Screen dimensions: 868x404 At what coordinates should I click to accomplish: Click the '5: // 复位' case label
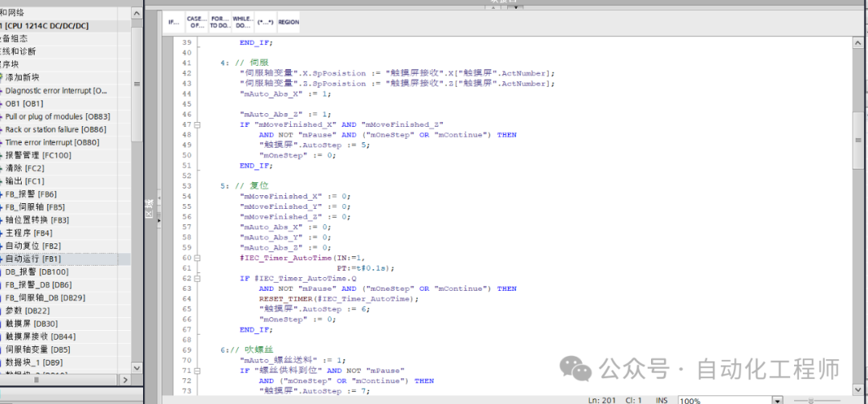click(x=244, y=186)
